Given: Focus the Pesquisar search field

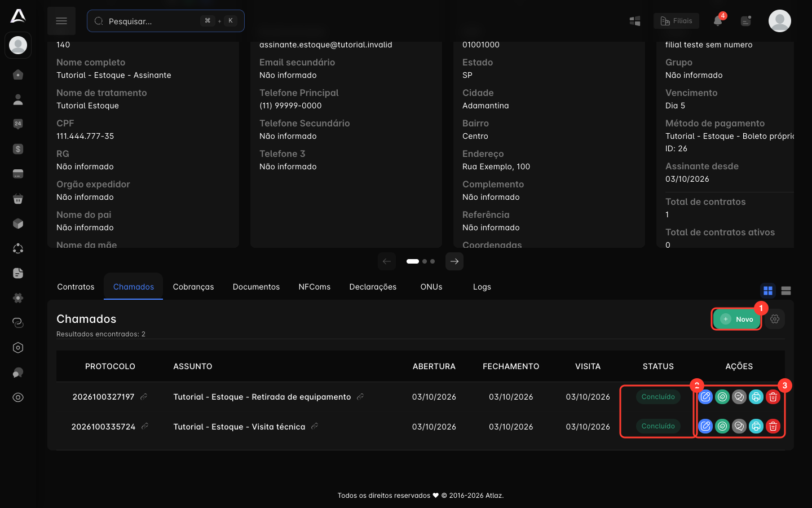Looking at the screenshot, I should tap(166, 21).
